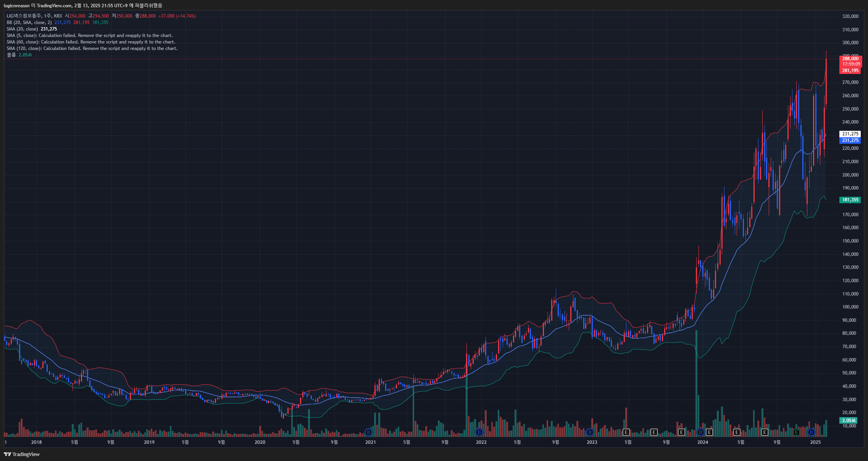This screenshot has height=461, width=868.
Task: Click the dividend D marker near 2022
Action: coord(479,432)
